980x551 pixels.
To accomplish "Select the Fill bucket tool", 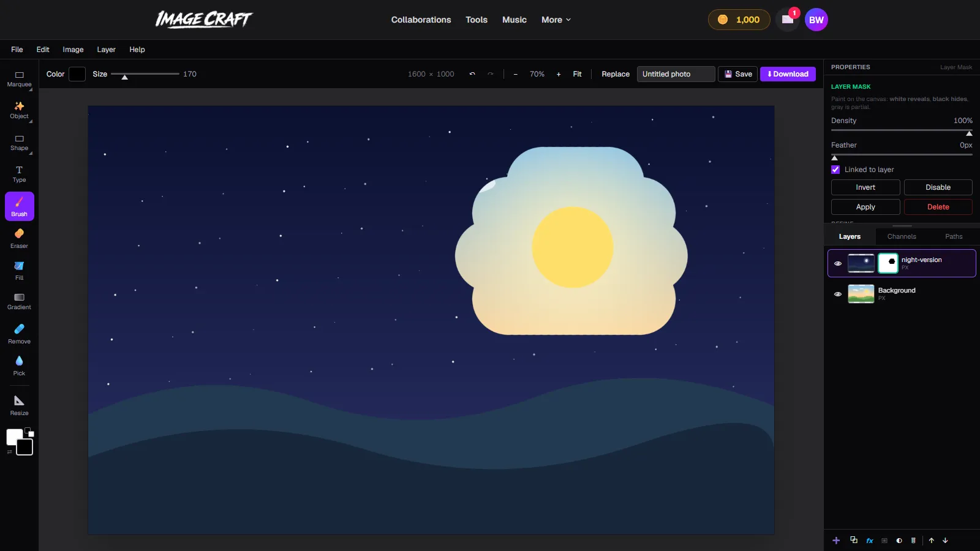I will click(19, 270).
